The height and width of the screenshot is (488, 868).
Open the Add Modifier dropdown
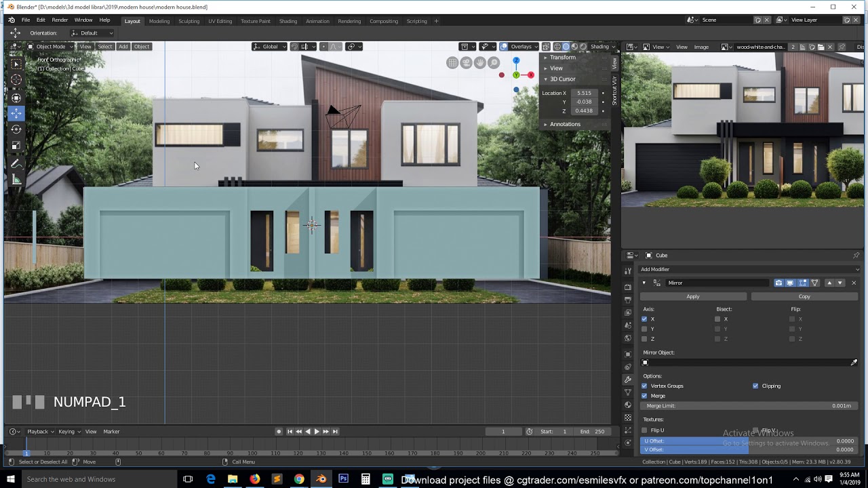point(749,269)
